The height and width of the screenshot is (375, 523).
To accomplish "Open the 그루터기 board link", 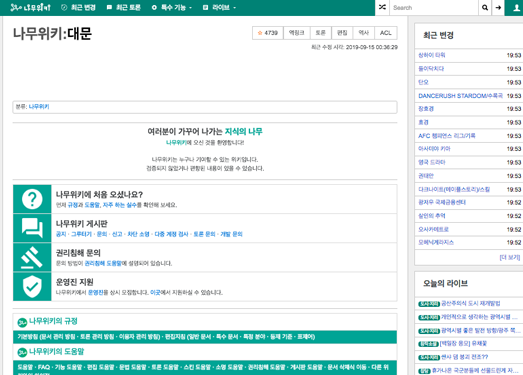I will [x=81, y=234].
